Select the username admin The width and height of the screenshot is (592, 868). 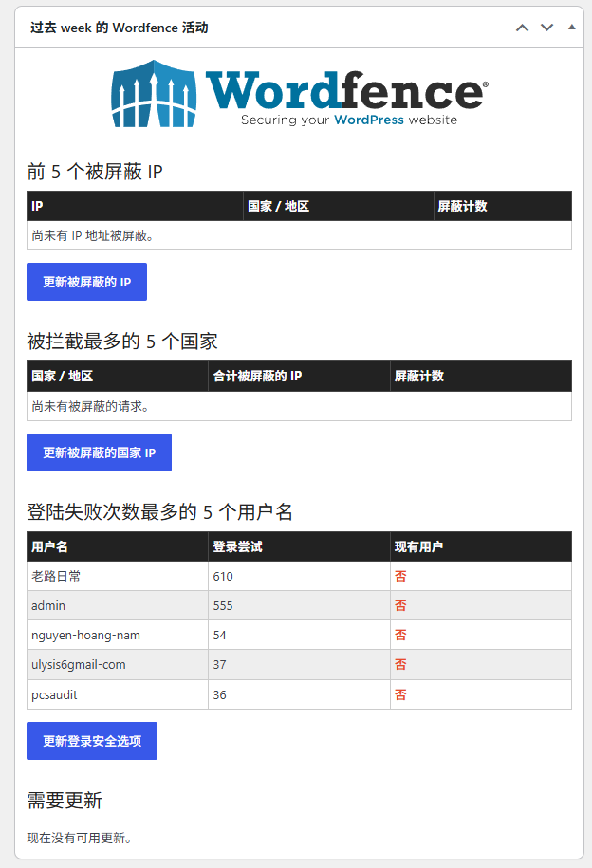click(48, 605)
